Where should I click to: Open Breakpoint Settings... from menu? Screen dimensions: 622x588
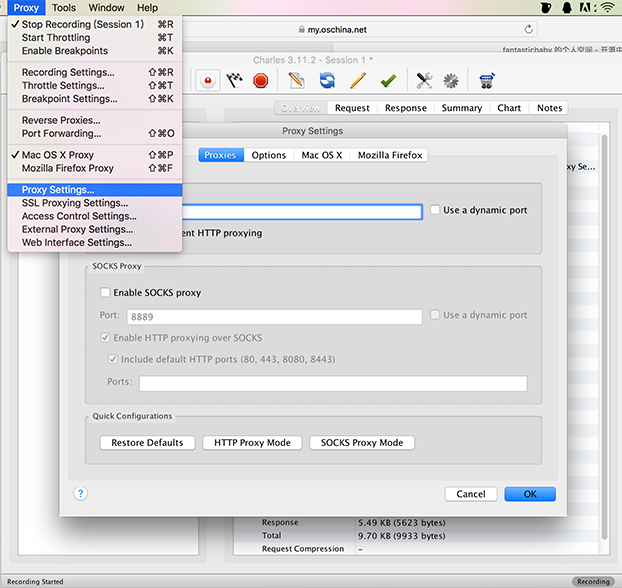click(x=94, y=98)
